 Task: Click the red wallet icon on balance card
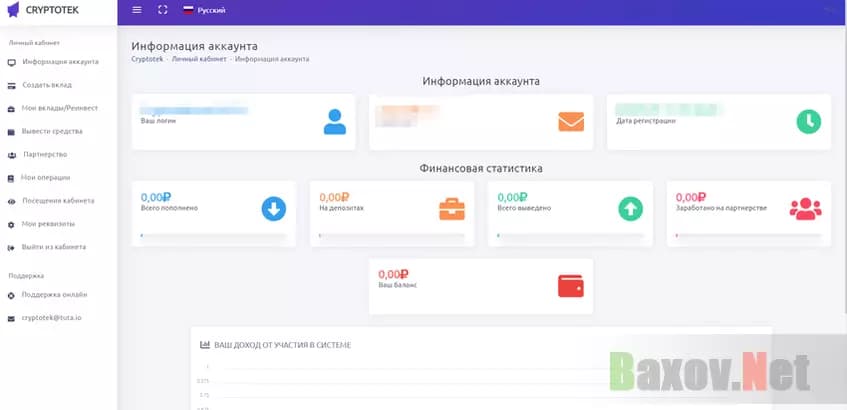[x=571, y=286]
